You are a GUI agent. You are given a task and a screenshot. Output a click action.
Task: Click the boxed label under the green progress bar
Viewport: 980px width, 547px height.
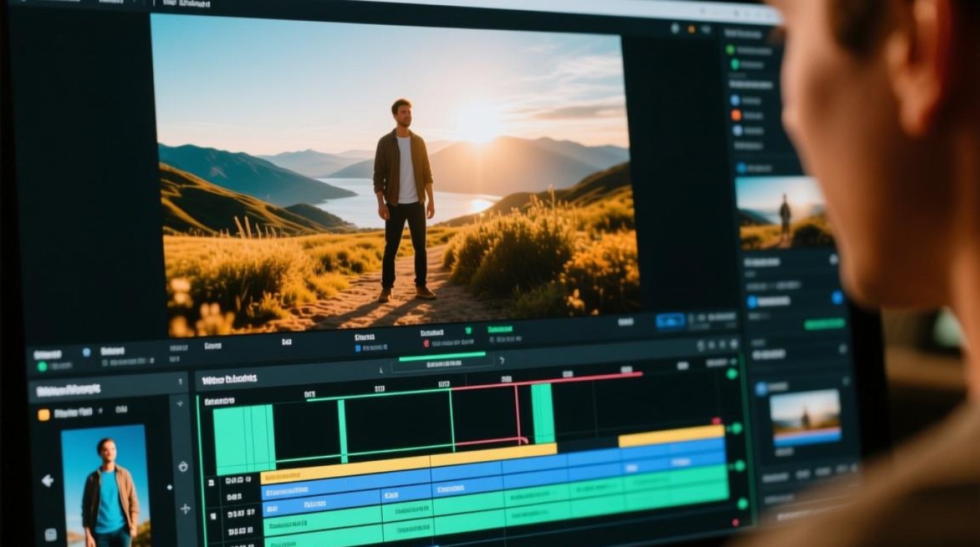(443, 364)
